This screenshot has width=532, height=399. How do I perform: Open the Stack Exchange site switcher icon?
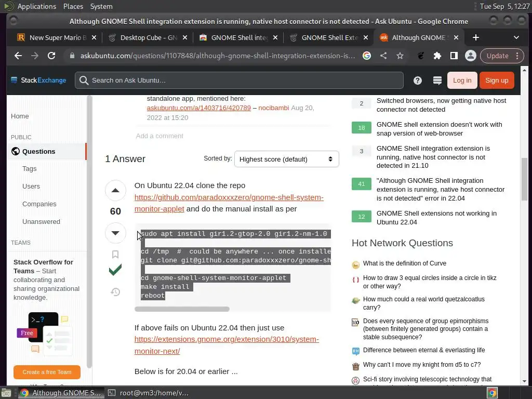(x=437, y=81)
